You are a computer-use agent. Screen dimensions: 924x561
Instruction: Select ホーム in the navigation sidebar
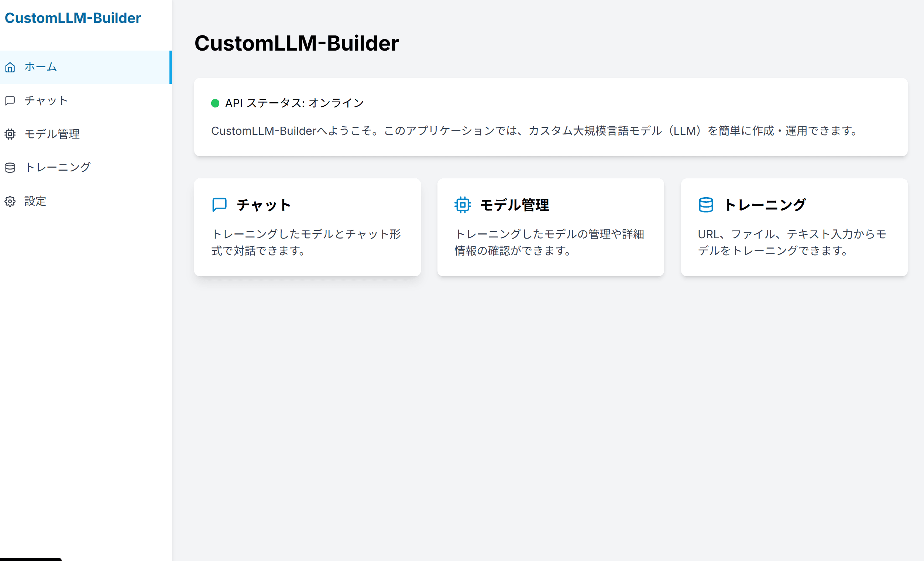[40, 67]
